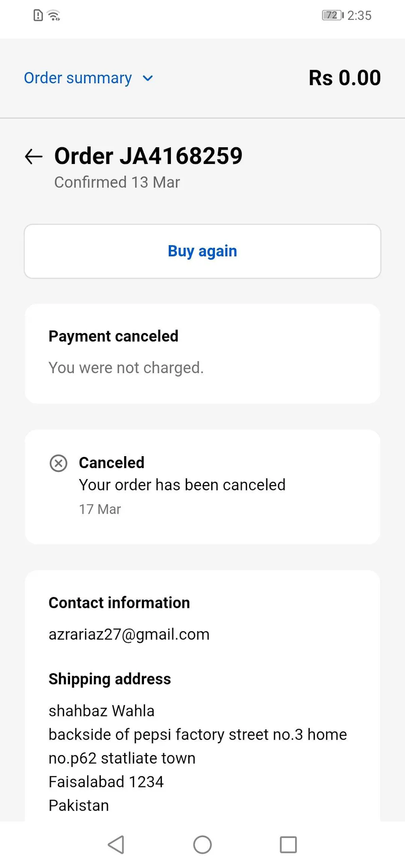Tap the canceled X circle icon
Viewport: 405px width, 868px height.
point(59,463)
